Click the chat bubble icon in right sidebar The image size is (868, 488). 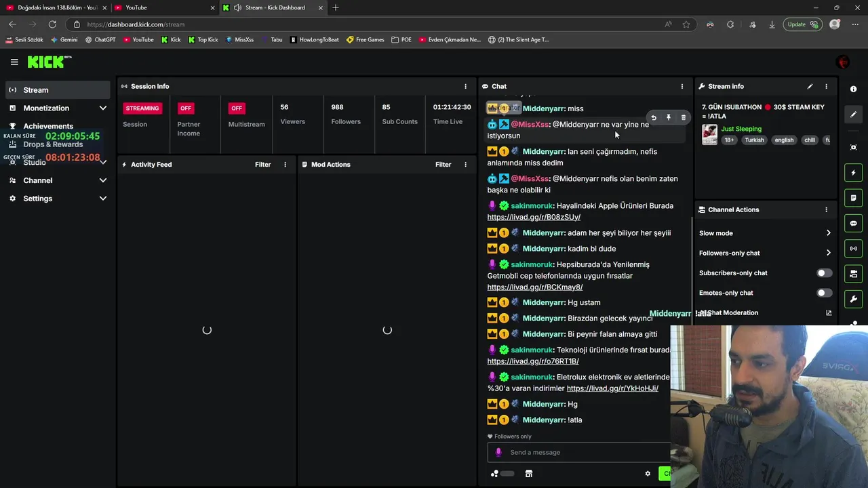click(x=853, y=223)
